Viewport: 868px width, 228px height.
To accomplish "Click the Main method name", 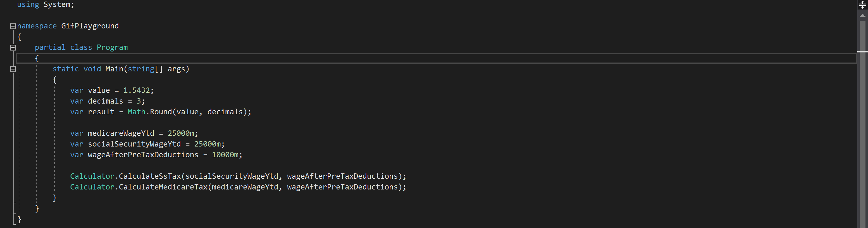I will [x=114, y=69].
